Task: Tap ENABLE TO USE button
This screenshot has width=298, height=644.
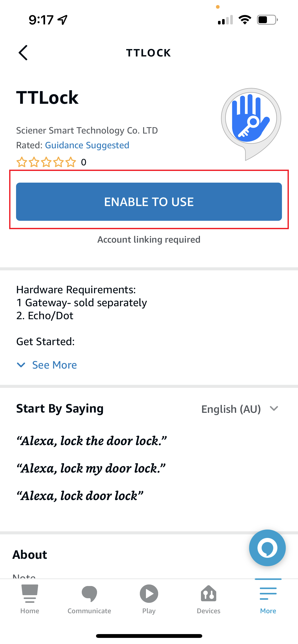Action: (149, 202)
